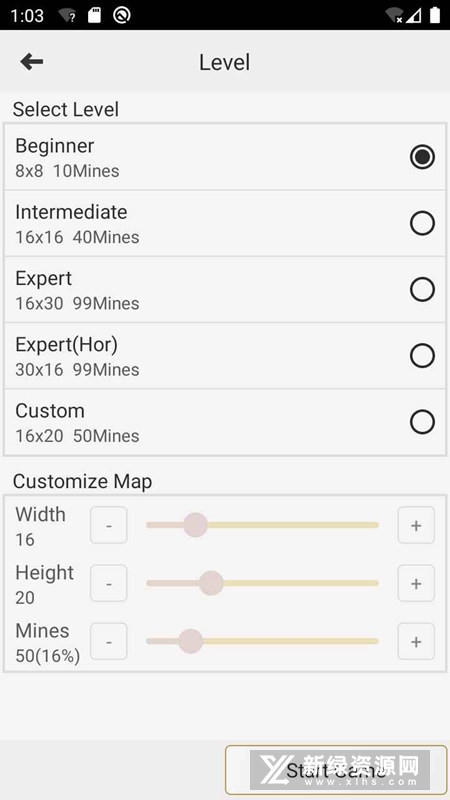Tap the Start Game button
The width and height of the screenshot is (450, 800).
coord(336,770)
